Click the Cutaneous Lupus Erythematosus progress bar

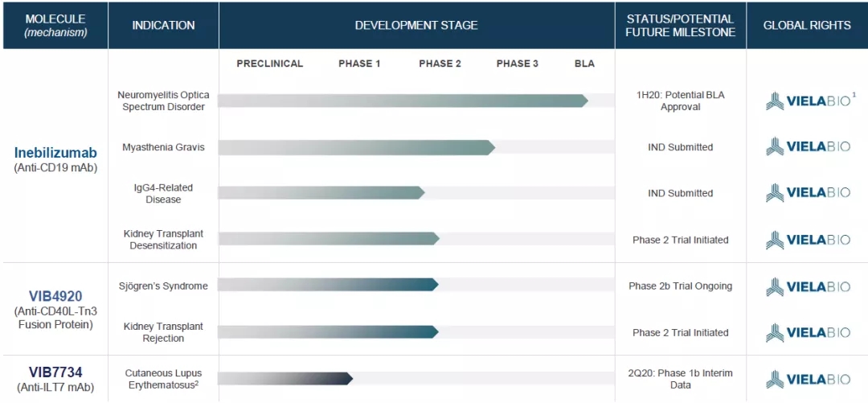pos(285,379)
